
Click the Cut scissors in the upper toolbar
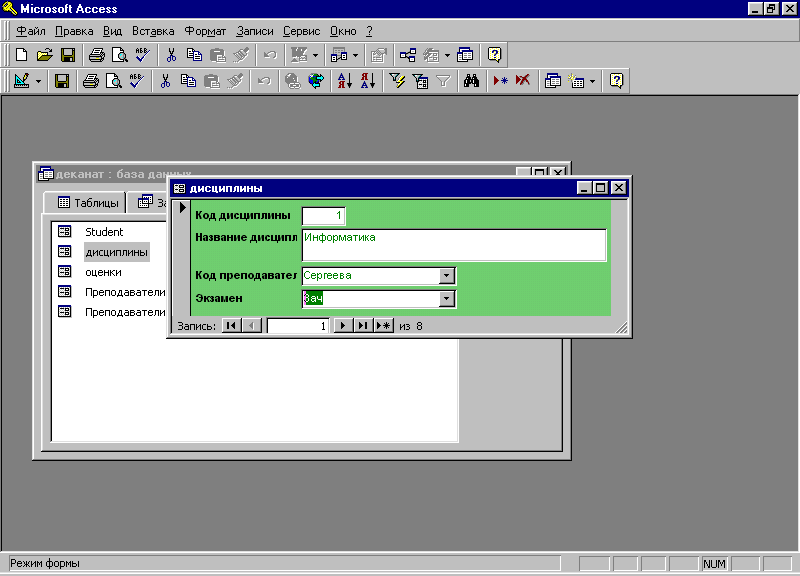click(171, 55)
